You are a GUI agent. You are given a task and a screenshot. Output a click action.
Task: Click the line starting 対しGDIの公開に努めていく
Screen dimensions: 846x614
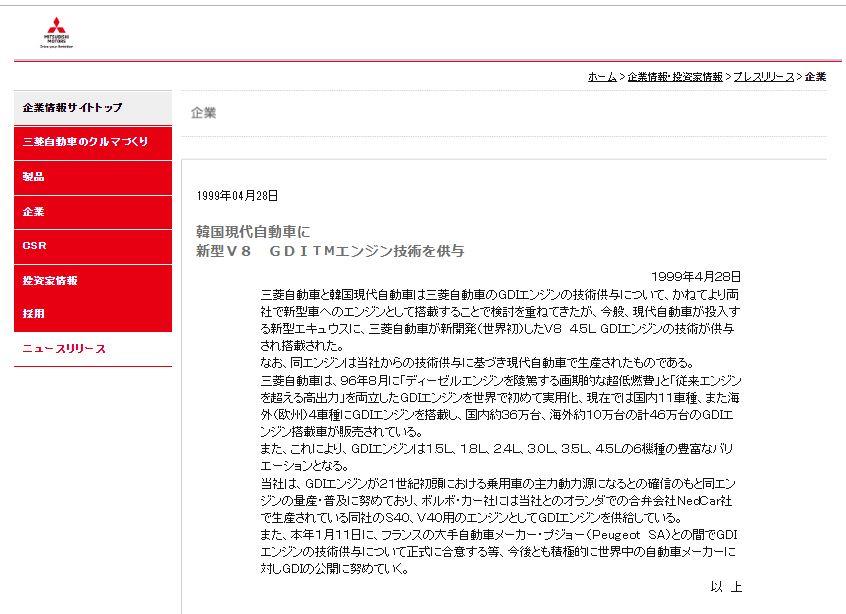pos(335,569)
